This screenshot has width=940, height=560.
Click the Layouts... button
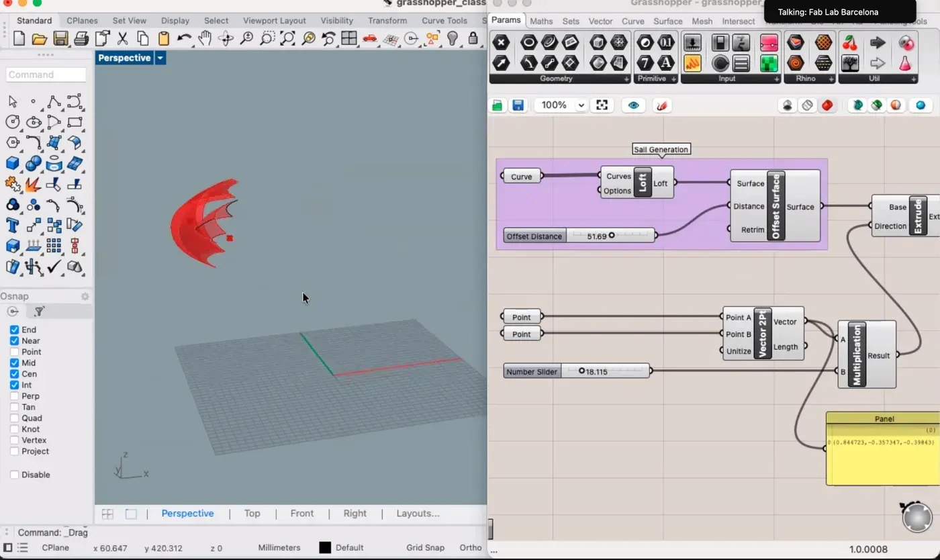(418, 514)
